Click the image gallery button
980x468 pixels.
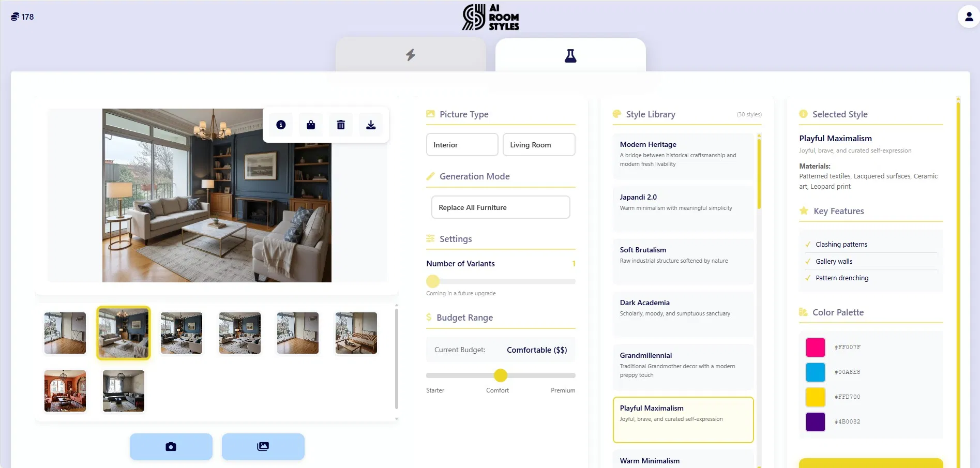(263, 447)
